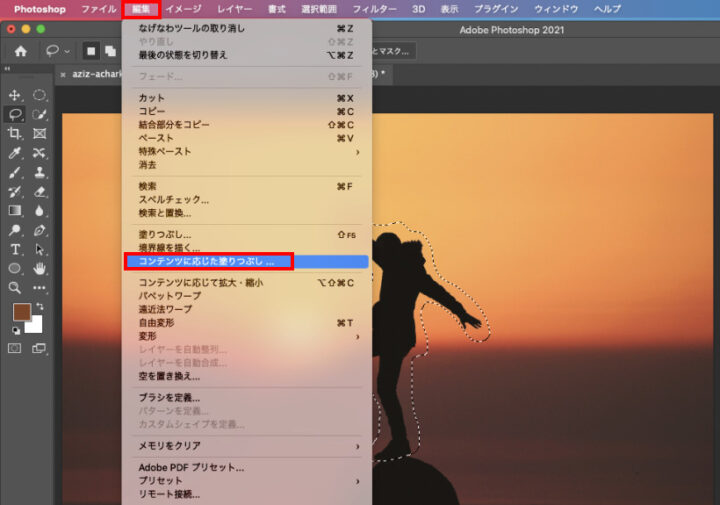Select the Crop tool

pyautogui.click(x=15, y=134)
